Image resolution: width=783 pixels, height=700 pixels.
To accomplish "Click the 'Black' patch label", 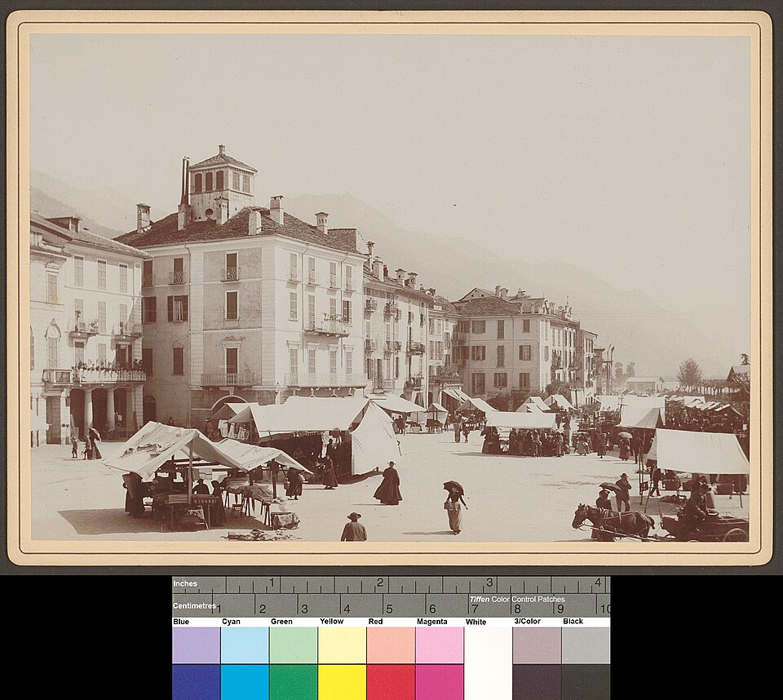I will [x=573, y=622].
